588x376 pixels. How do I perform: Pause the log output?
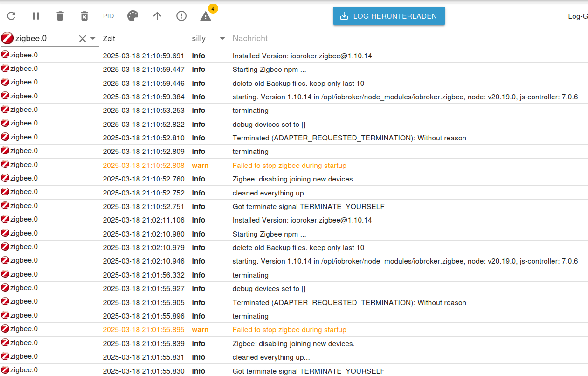36,16
